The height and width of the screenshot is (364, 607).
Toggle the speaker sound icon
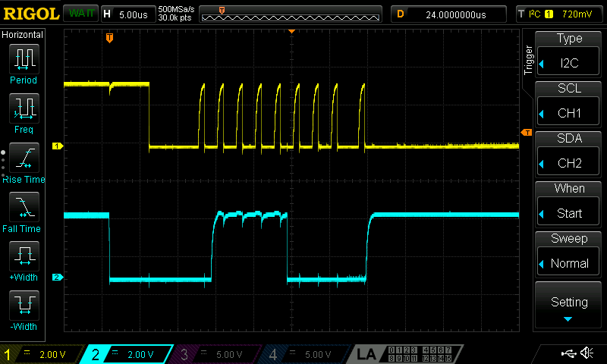(x=586, y=353)
